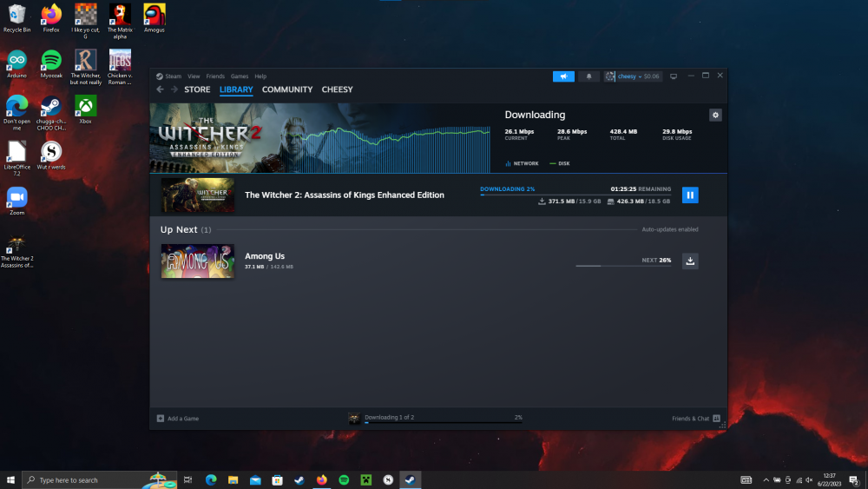Switch to the LIBRARY tab

(x=236, y=89)
